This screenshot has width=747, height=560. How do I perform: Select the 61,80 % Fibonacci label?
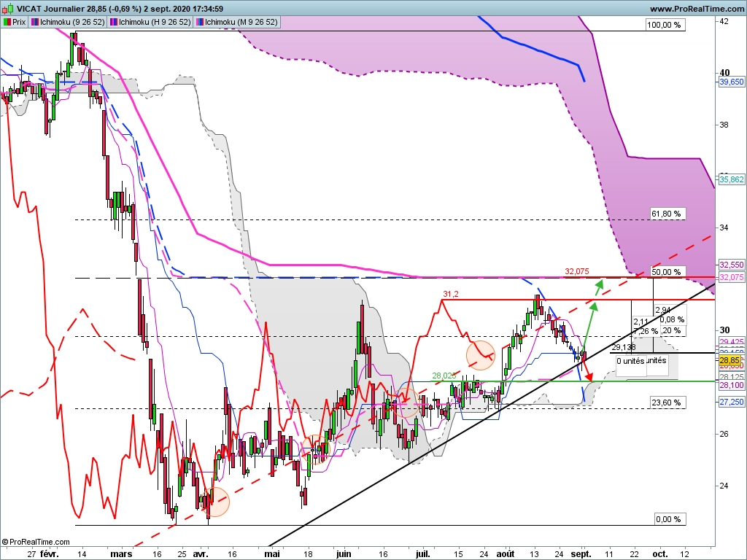[x=666, y=214]
